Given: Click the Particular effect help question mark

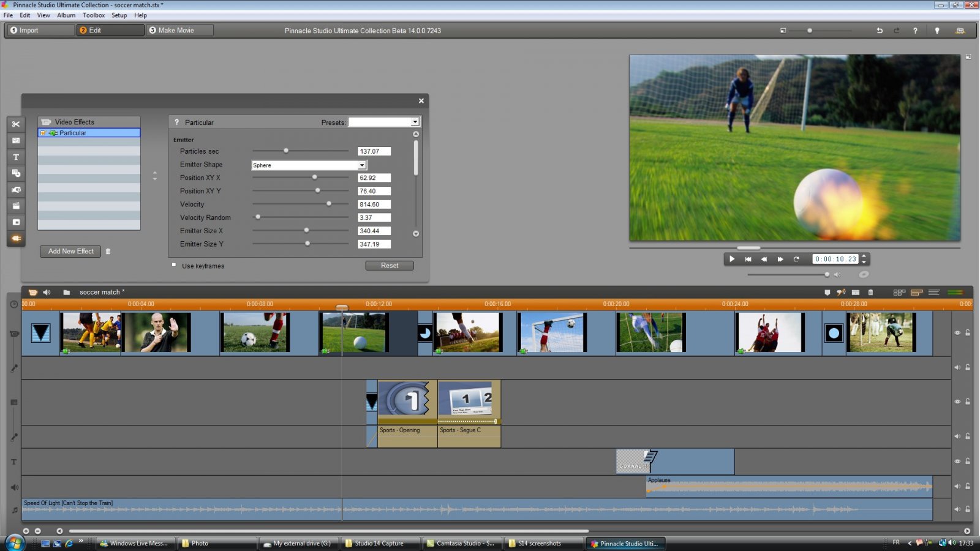Looking at the screenshot, I should (177, 122).
